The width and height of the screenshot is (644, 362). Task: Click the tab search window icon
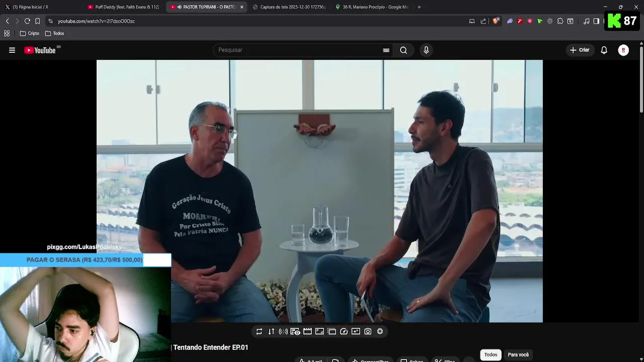pyautogui.click(x=570, y=21)
